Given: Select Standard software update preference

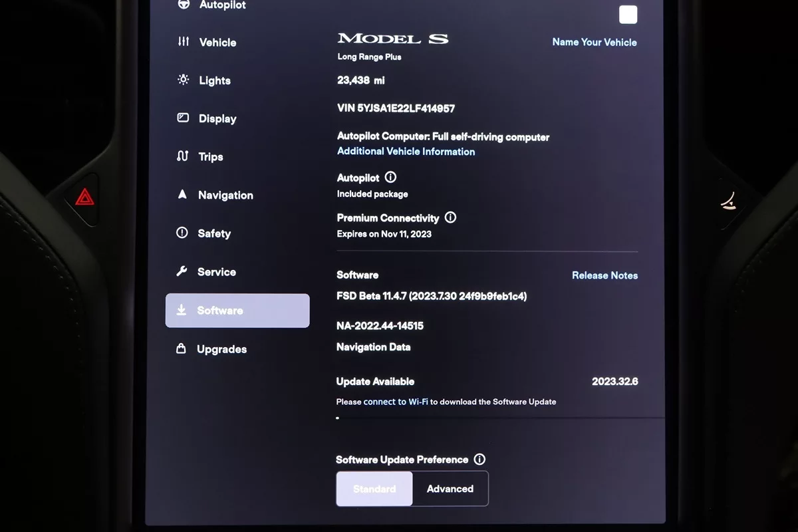Looking at the screenshot, I should point(374,489).
